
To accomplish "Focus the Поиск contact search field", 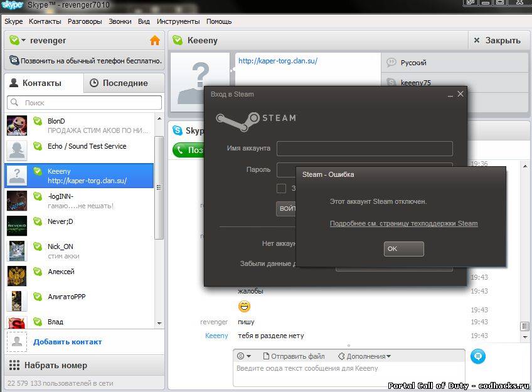I will point(84,102).
